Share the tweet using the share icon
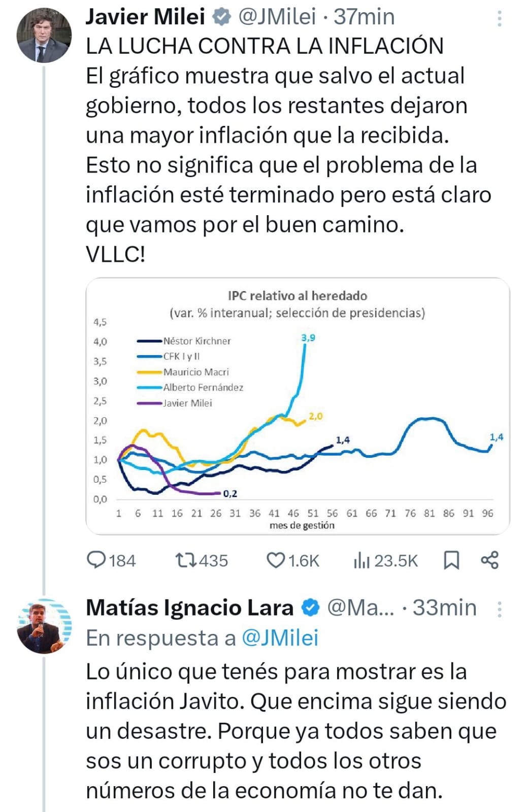527x812 pixels. pyautogui.click(x=490, y=560)
